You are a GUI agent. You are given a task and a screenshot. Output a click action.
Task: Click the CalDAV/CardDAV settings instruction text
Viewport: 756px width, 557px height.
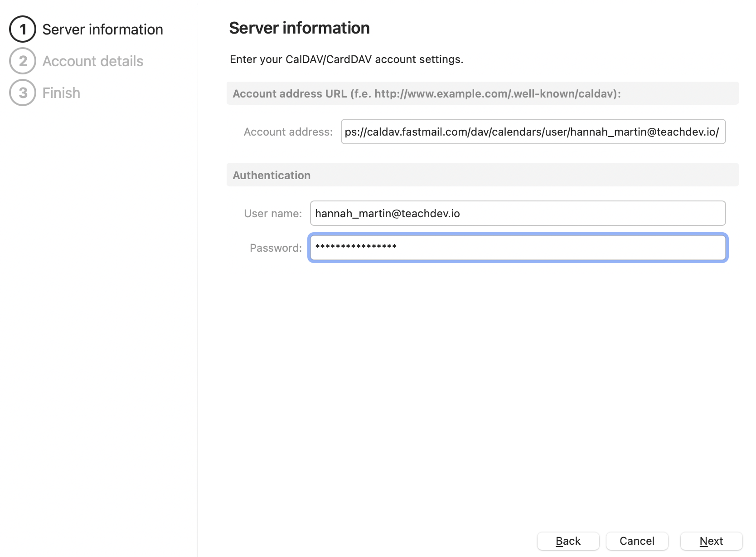coord(346,59)
